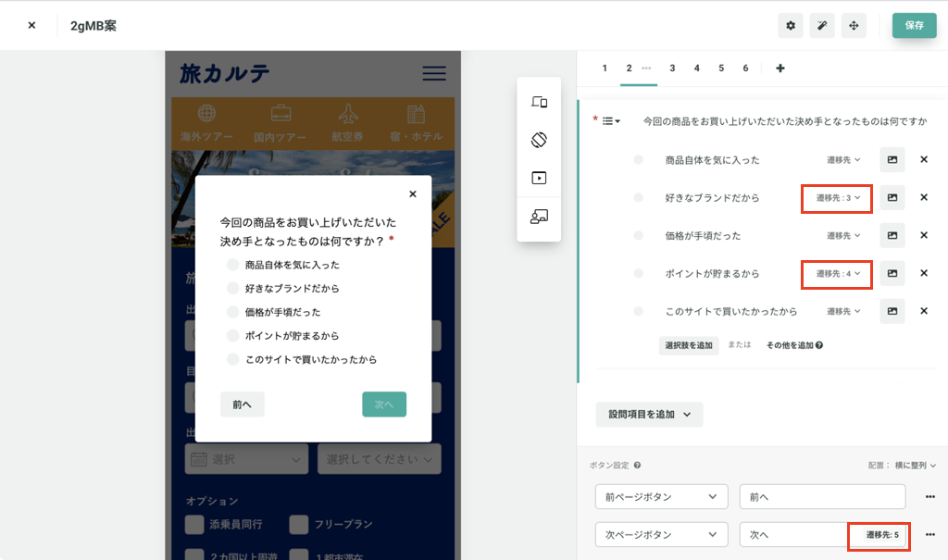Click the play preview icon
Screen dimensions: 948x560
click(539, 178)
